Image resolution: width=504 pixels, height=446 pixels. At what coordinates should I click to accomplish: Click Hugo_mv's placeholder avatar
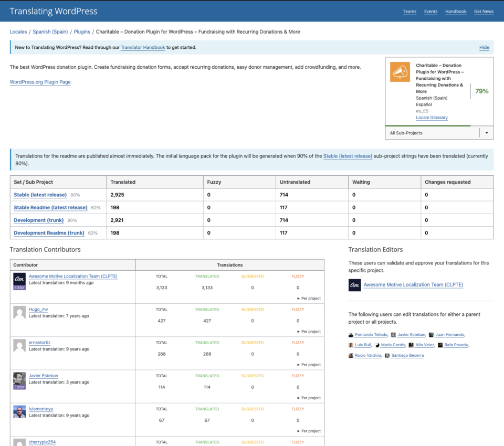tap(19, 312)
